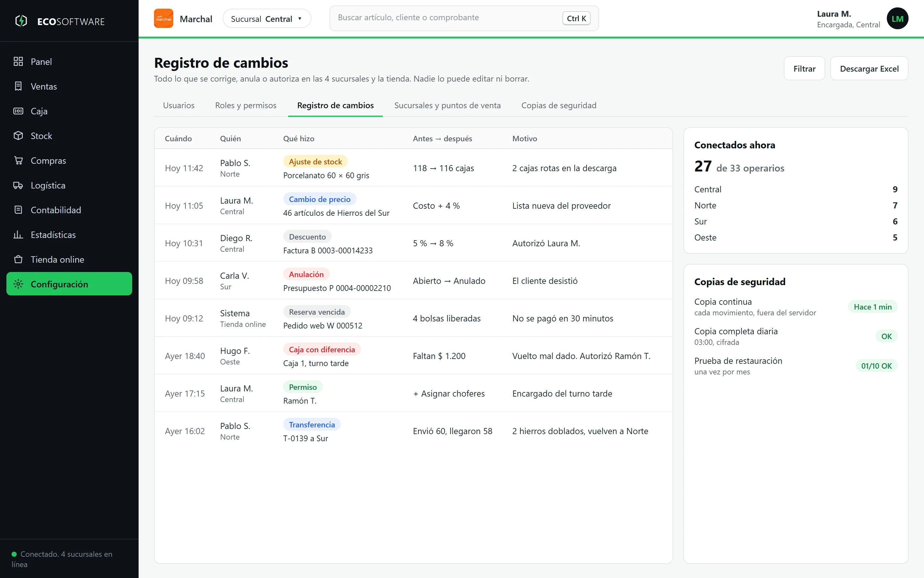This screenshot has height=578, width=924.
Task: Click the Transferencia tag
Action: coord(312,425)
